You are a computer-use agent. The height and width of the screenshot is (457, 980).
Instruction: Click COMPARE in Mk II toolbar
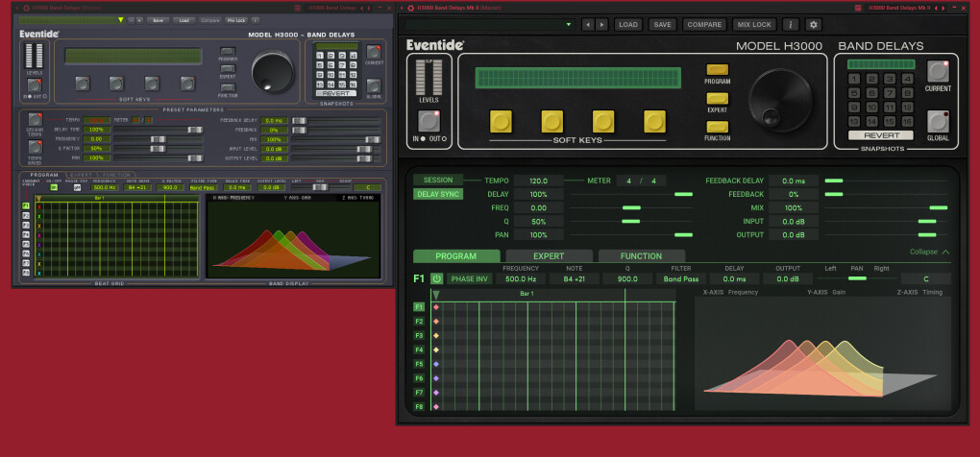click(x=704, y=24)
